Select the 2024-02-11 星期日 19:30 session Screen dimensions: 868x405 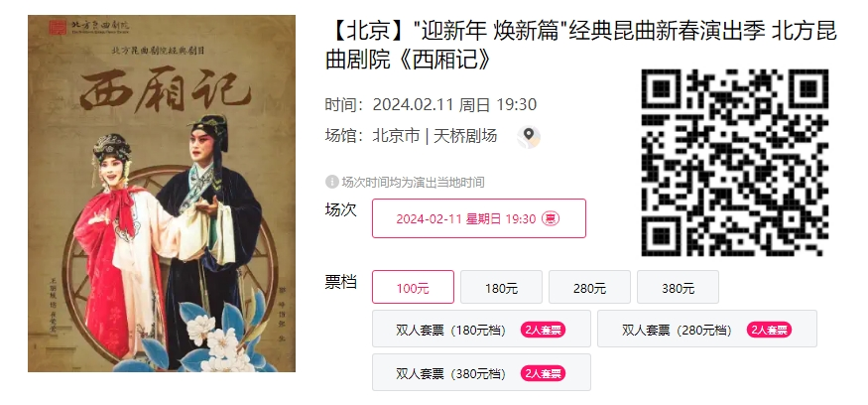tap(479, 218)
